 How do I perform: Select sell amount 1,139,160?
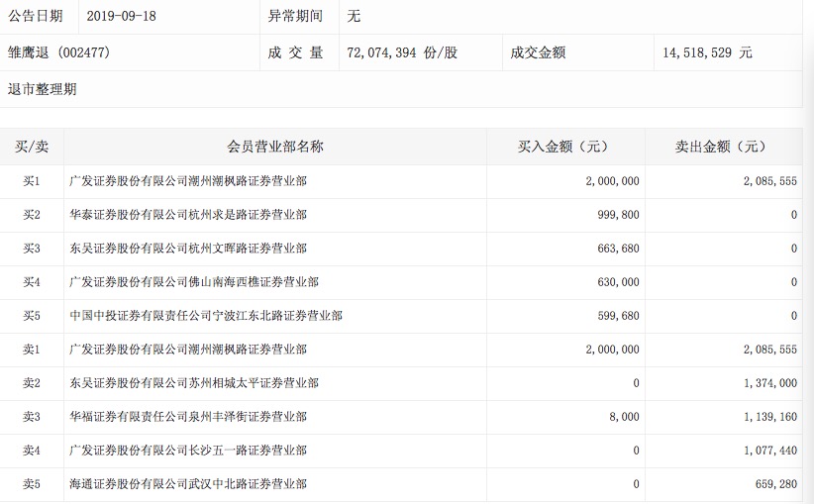click(x=769, y=417)
